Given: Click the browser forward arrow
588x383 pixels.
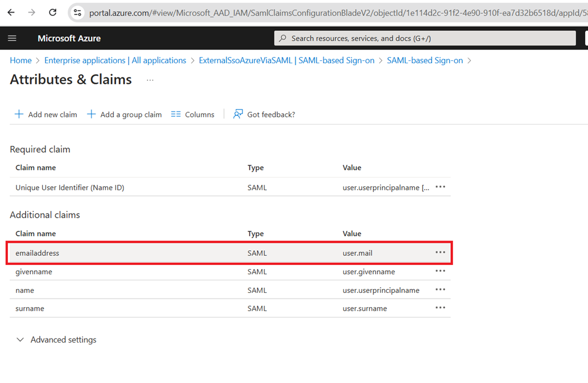Looking at the screenshot, I should click(31, 13).
